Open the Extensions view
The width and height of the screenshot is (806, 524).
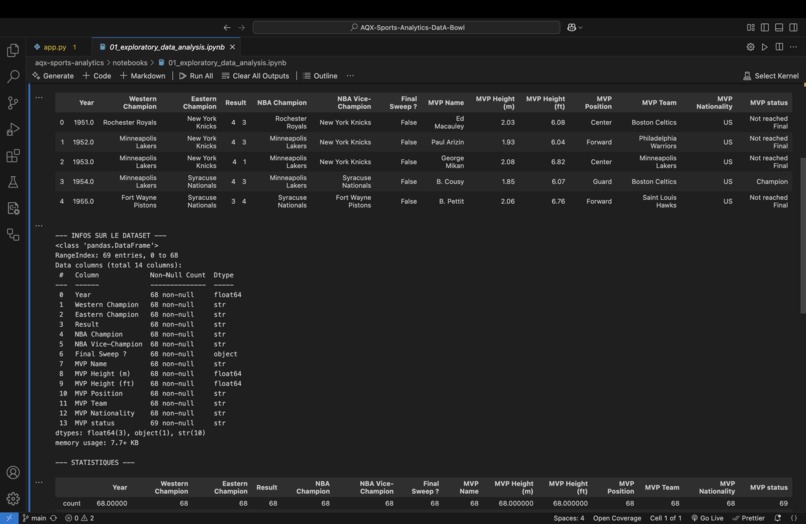(13, 156)
